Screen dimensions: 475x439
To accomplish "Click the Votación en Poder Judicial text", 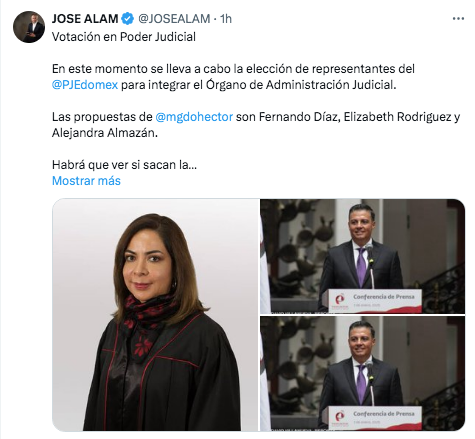I will [124, 37].
